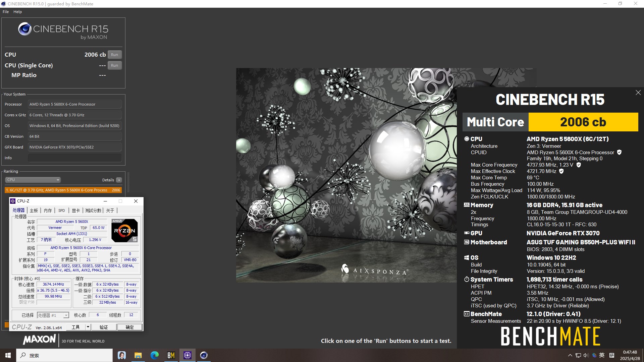Click the GFX Board value field

click(x=75, y=147)
